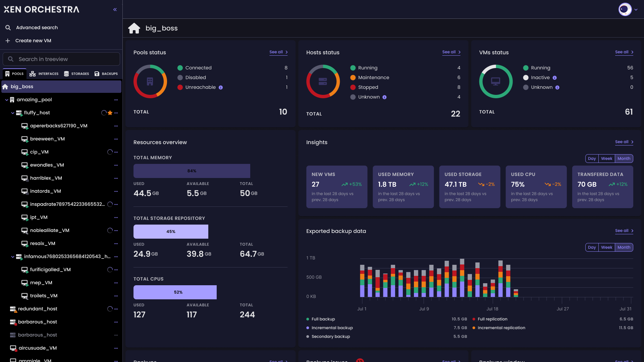Click the 84% total memory usage bar

192,171
